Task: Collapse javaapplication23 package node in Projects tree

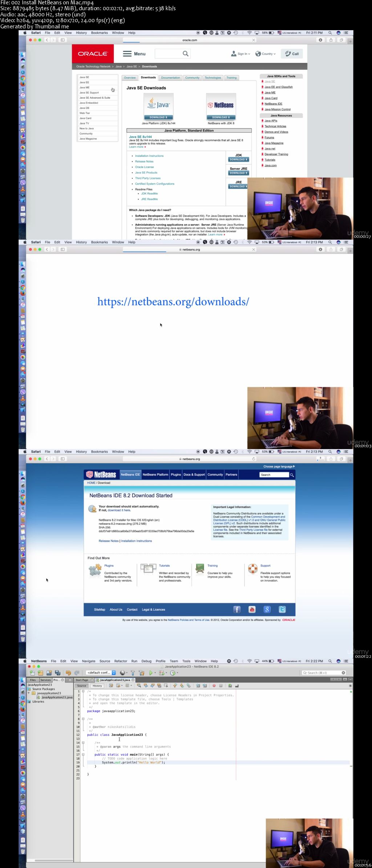Action: pos(29,693)
